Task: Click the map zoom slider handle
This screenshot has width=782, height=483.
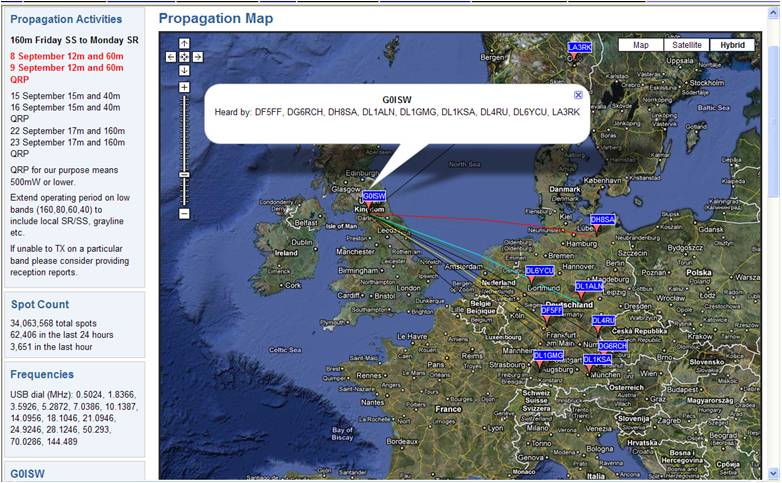Action: tap(184, 175)
